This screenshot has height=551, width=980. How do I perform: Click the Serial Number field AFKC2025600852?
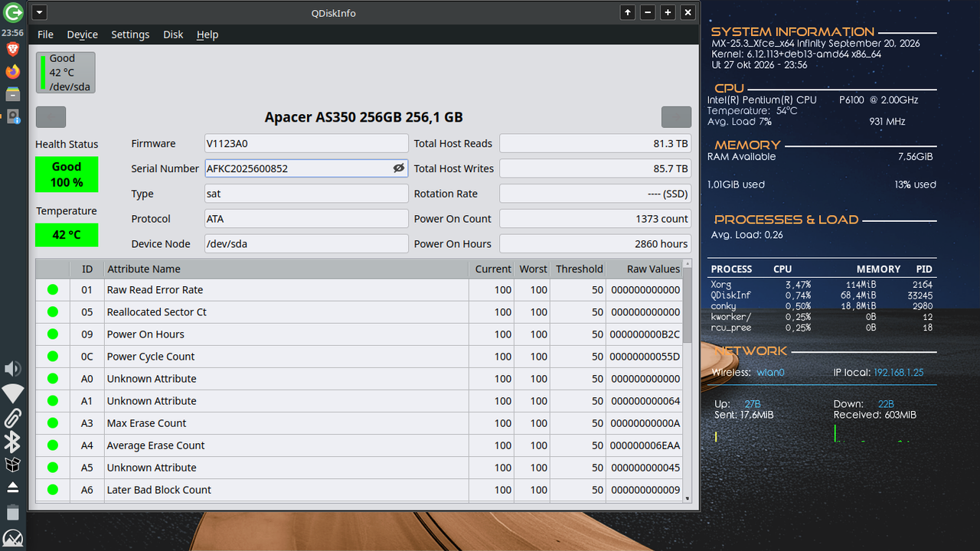tap(306, 168)
